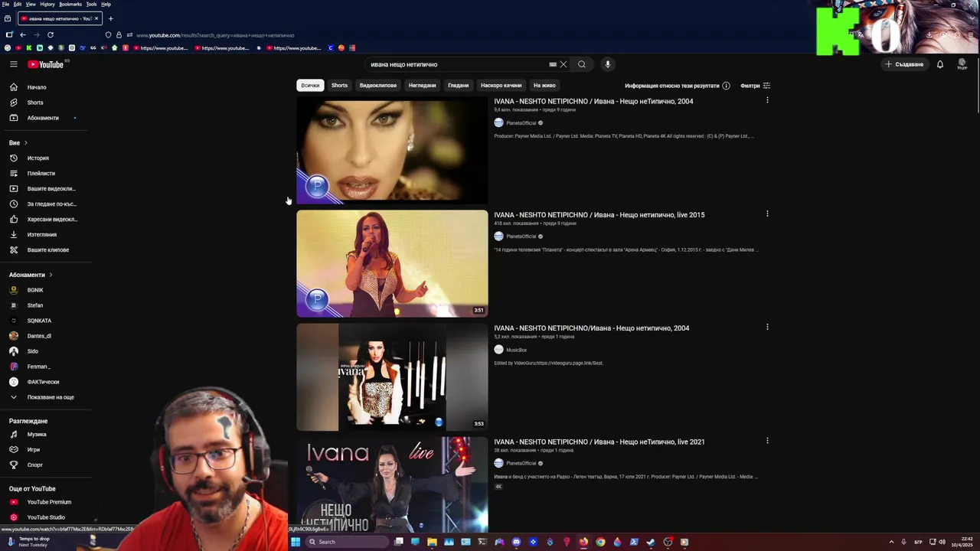Screen dimensions: 980x551
Task: Open options menu for live 2021 video
Action: click(x=767, y=440)
